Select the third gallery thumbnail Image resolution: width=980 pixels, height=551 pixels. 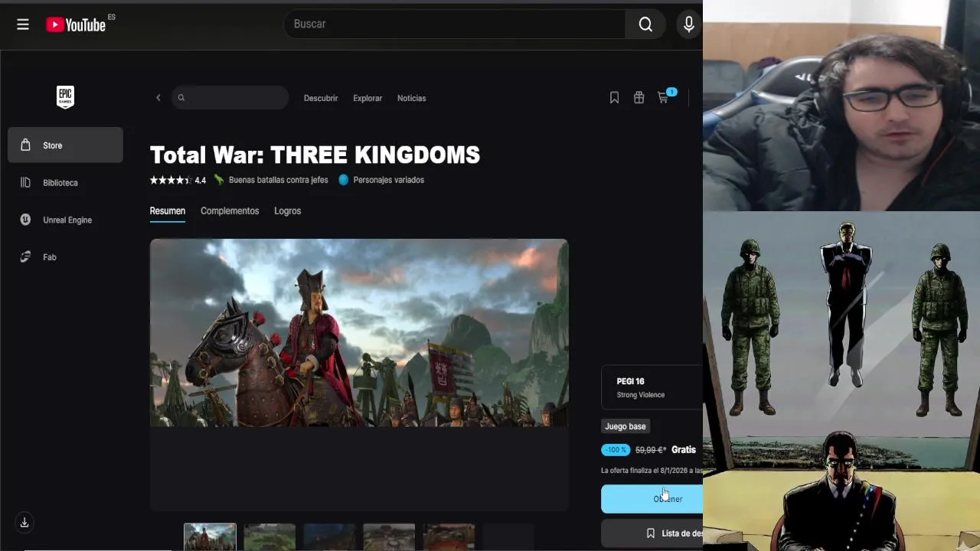coord(329,536)
